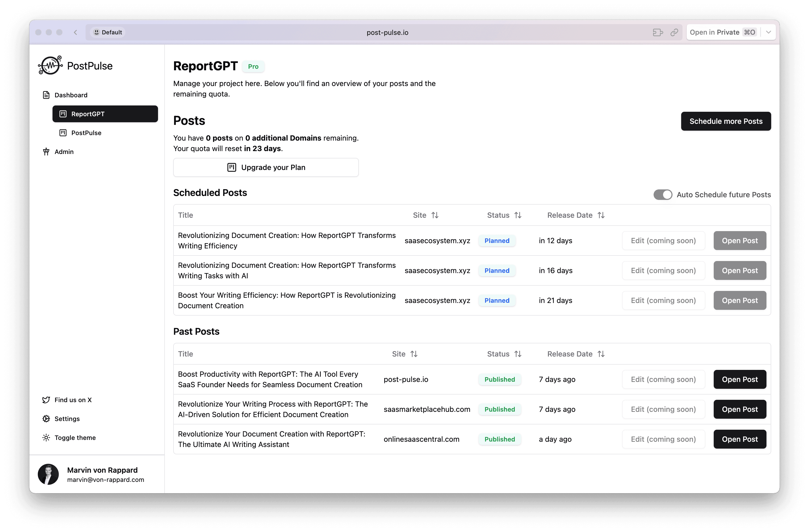Expand the Open in Private dropdown chevron
809x532 pixels.
click(769, 32)
